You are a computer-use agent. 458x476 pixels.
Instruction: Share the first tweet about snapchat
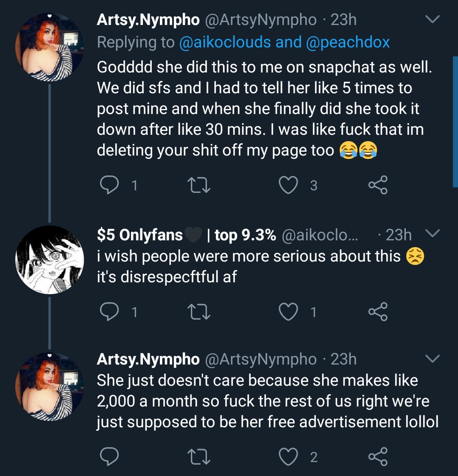(377, 185)
